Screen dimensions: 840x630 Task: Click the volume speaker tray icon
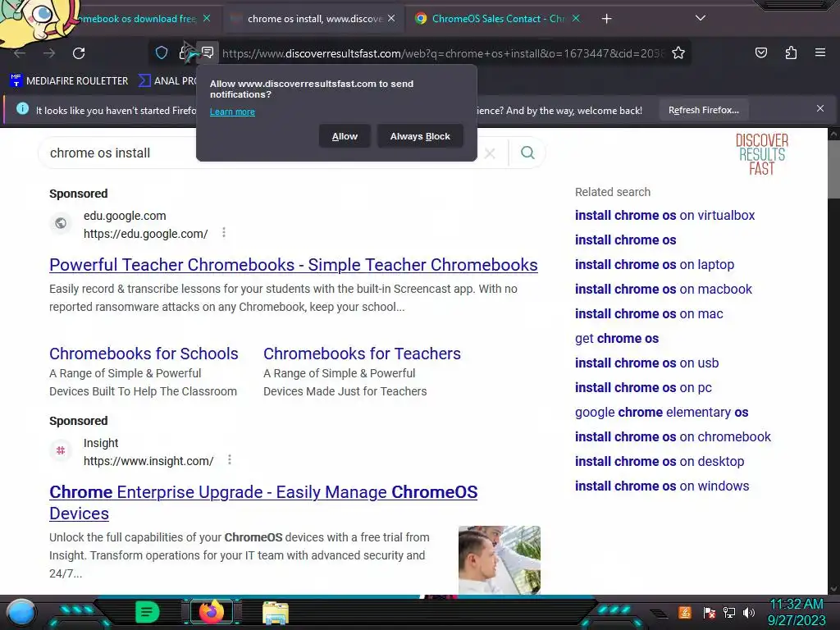[x=749, y=612]
